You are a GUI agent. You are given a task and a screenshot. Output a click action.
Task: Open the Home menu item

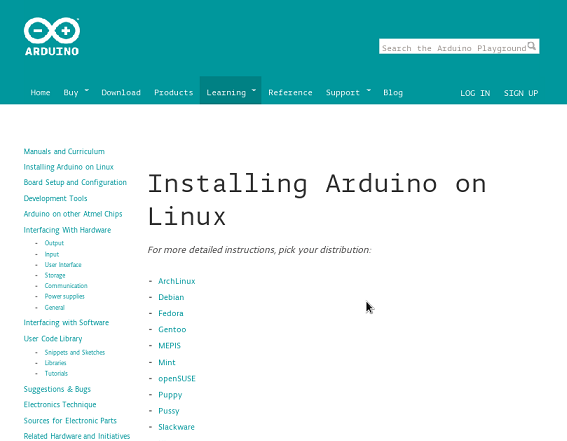pyautogui.click(x=40, y=93)
